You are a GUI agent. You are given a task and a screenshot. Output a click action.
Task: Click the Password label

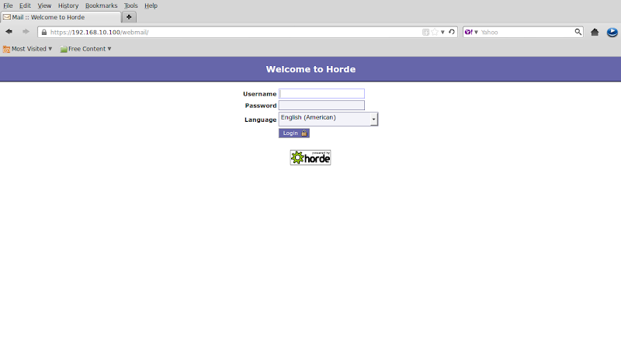click(261, 106)
